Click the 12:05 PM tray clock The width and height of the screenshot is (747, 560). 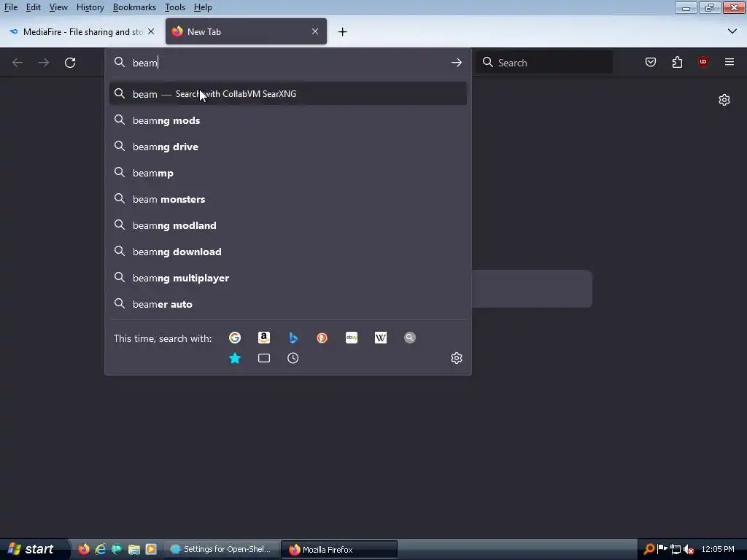718,549
